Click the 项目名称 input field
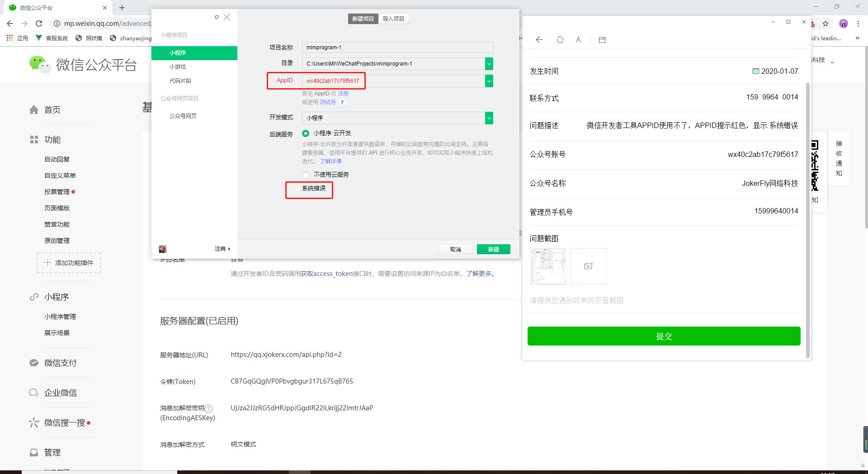The width and height of the screenshot is (868, 474). [397, 47]
